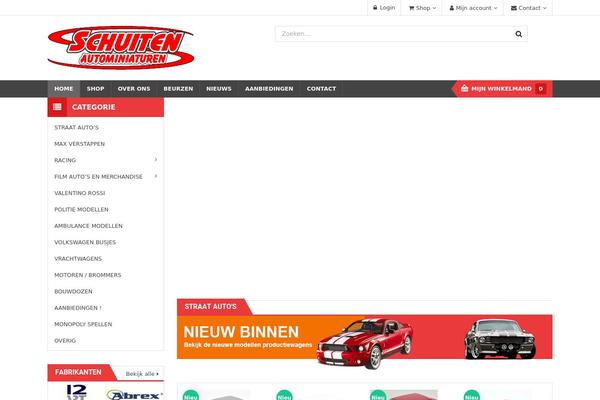Image resolution: width=600 pixels, height=400 pixels.
Task: Open the Beurzen menu item
Action: (178, 89)
